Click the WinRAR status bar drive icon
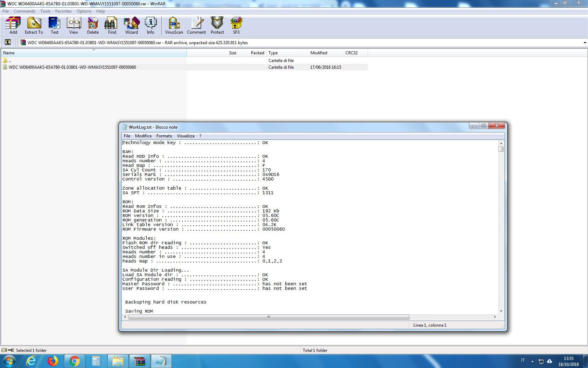 [x=4, y=350]
